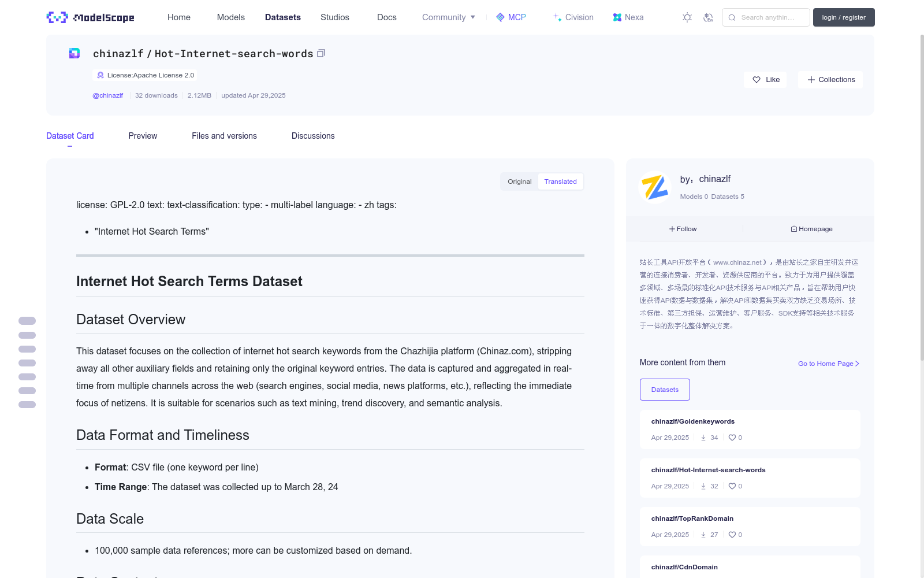Open the chinazlf/CdnDomain dataset link
The height and width of the screenshot is (578, 924).
tap(684, 567)
